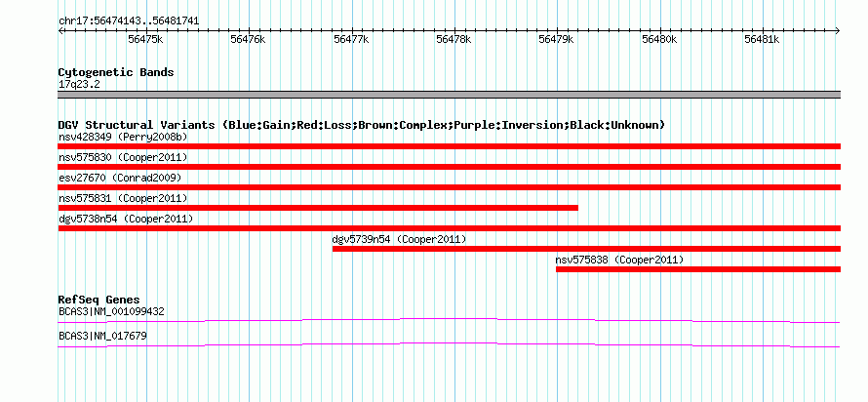
Task: Click the esv27670 (Conrad2009) red bar
Action: coord(449,187)
